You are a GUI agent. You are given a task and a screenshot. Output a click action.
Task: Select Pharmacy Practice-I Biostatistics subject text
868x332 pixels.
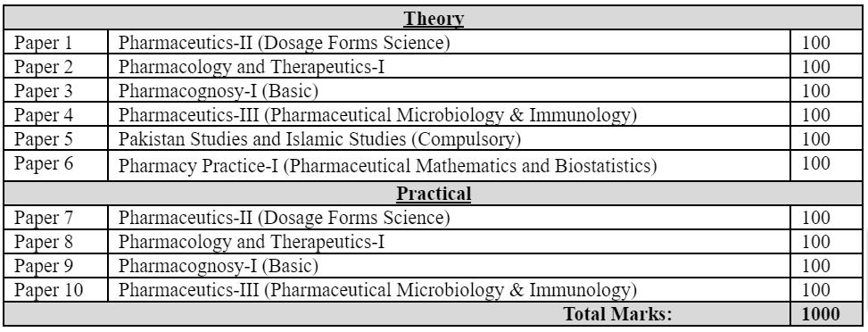coord(387,165)
